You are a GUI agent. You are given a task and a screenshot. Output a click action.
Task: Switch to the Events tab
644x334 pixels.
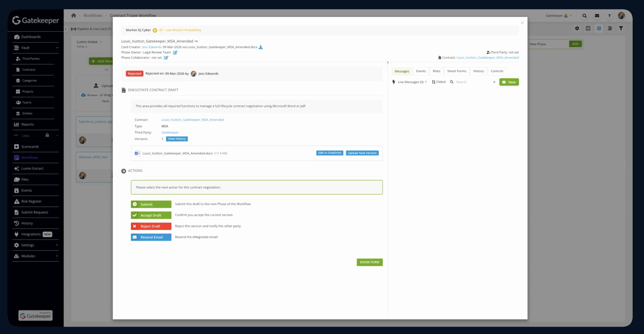421,71
